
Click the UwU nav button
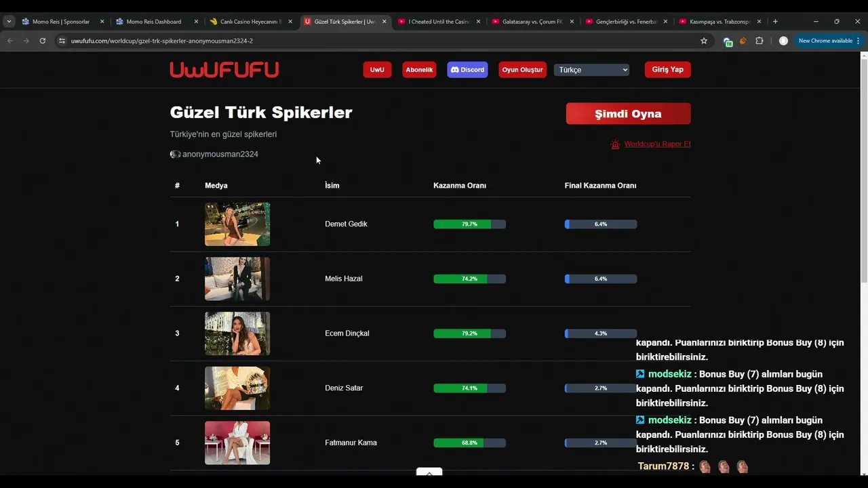point(377,70)
